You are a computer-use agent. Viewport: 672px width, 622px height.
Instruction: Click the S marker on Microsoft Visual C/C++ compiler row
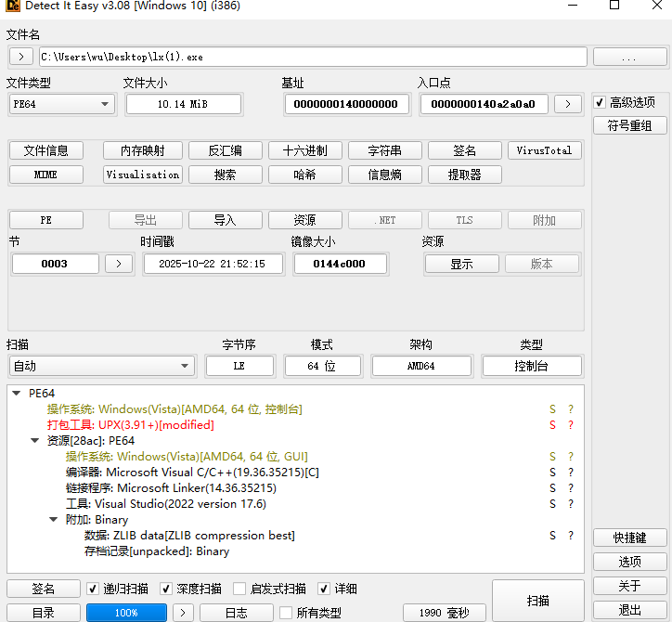[x=552, y=472]
